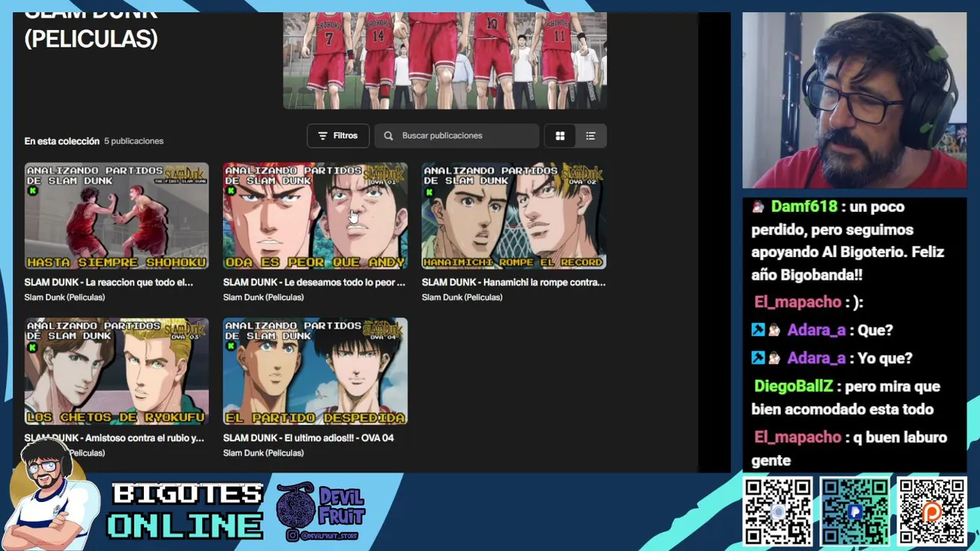This screenshot has width=980, height=551.
Task: Click the leftmost QR code
Action: (x=778, y=511)
